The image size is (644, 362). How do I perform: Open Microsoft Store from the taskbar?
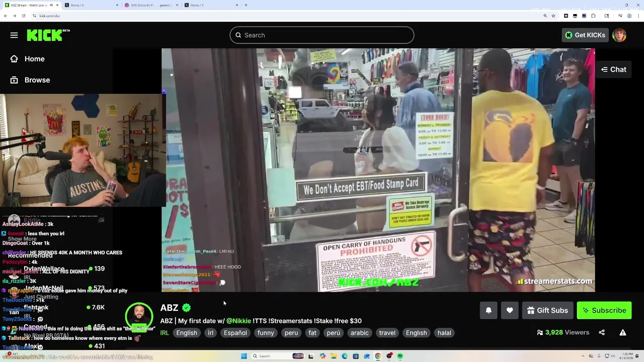tap(356, 356)
